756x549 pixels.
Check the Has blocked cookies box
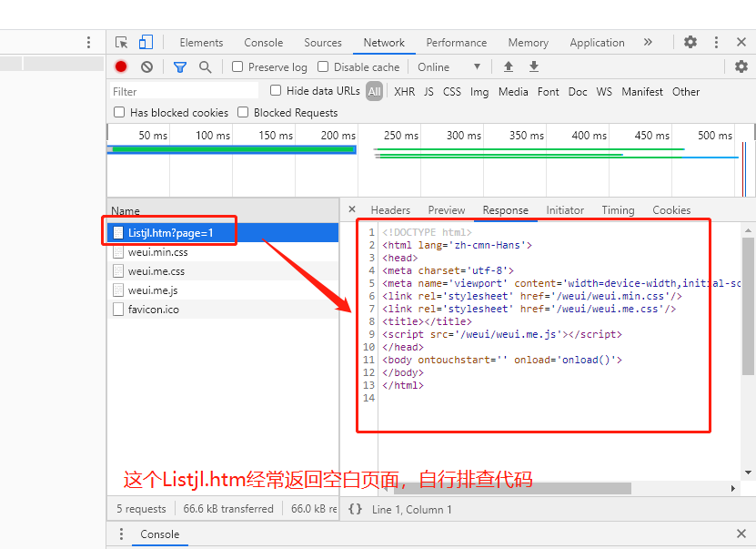pyautogui.click(x=119, y=112)
